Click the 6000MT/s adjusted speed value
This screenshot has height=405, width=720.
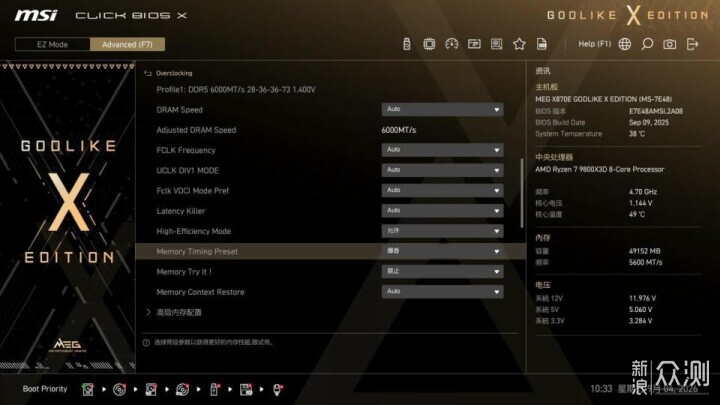tap(399, 130)
